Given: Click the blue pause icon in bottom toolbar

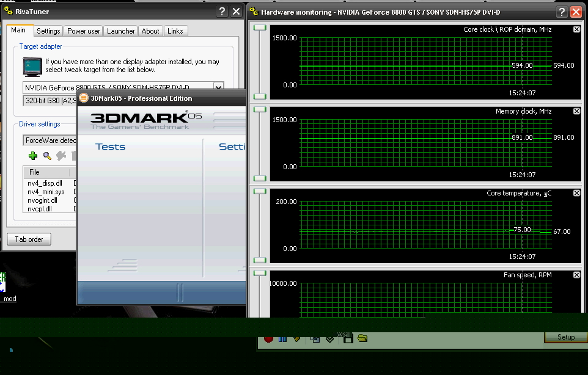Looking at the screenshot, I should tap(282, 339).
